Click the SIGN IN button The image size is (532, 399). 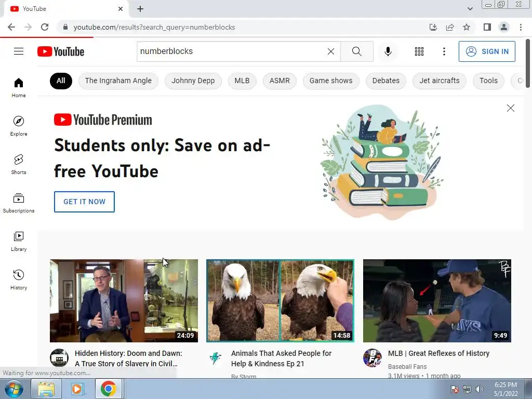pos(487,51)
